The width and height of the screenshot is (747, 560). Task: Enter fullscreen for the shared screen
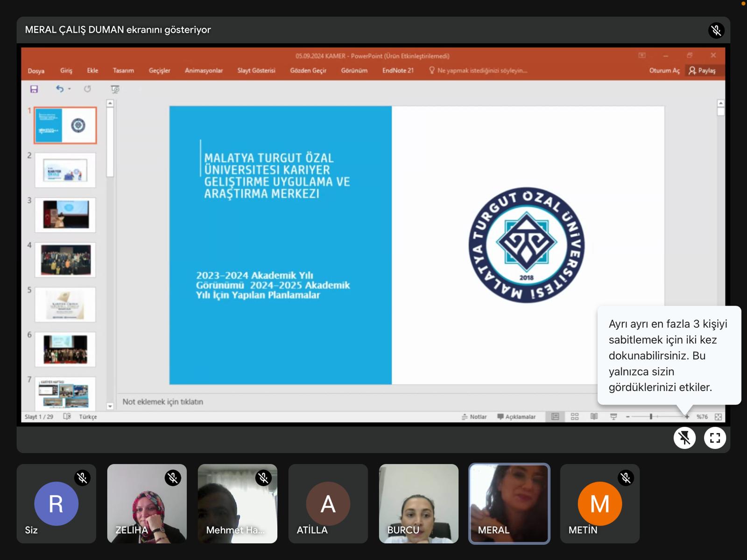(x=715, y=438)
